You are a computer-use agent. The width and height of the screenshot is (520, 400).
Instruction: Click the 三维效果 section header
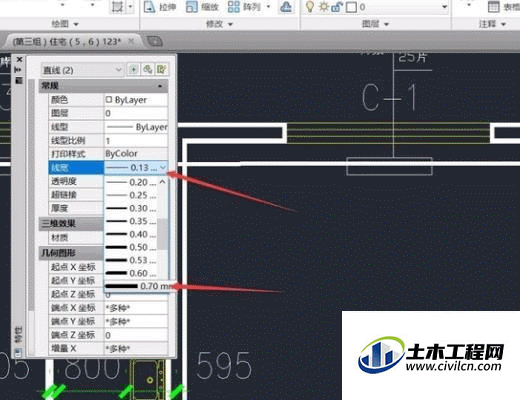coord(72,223)
